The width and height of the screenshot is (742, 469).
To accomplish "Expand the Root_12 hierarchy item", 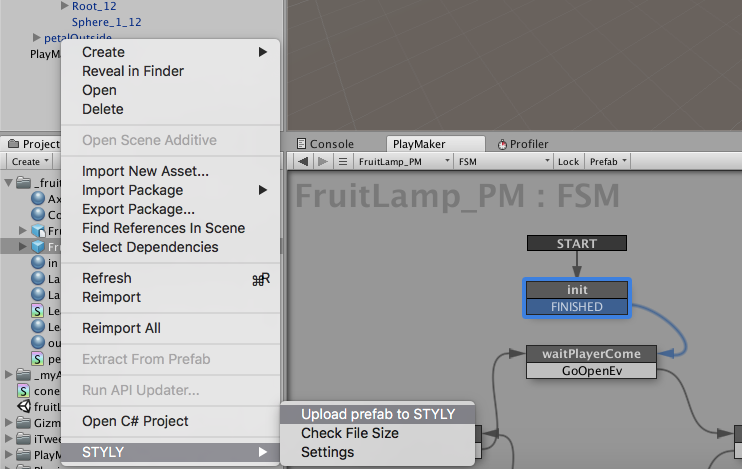I will click(x=65, y=6).
